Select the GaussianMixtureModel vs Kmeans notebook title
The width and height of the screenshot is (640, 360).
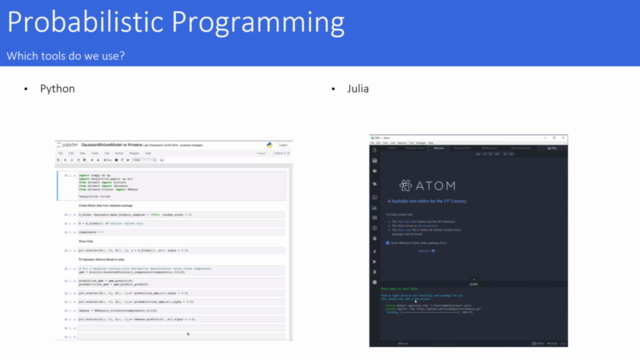[111, 145]
